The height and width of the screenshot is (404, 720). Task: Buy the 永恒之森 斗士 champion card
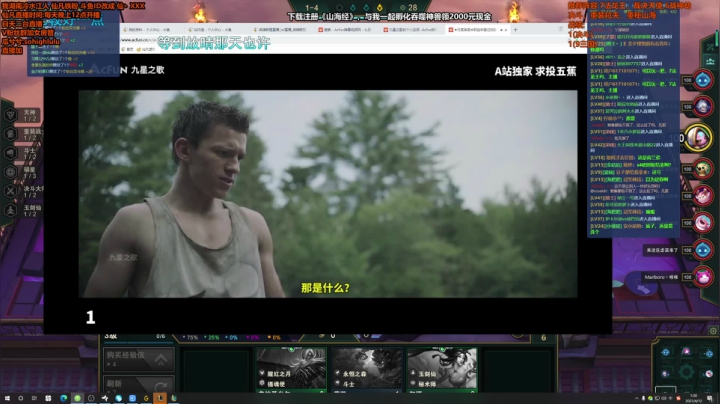tap(366, 370)
